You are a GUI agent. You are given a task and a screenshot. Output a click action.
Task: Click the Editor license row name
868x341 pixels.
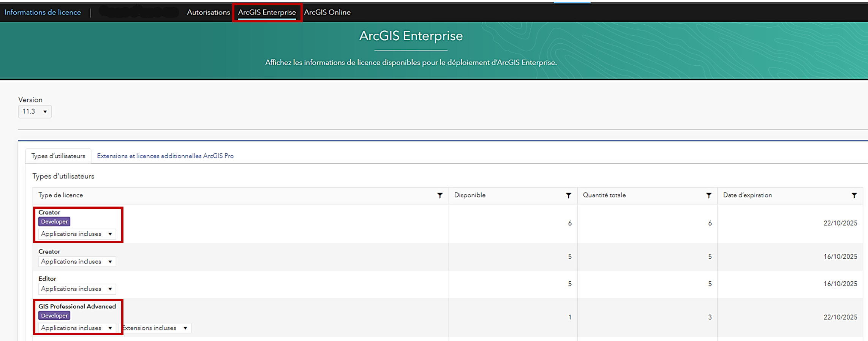point(47,278)
